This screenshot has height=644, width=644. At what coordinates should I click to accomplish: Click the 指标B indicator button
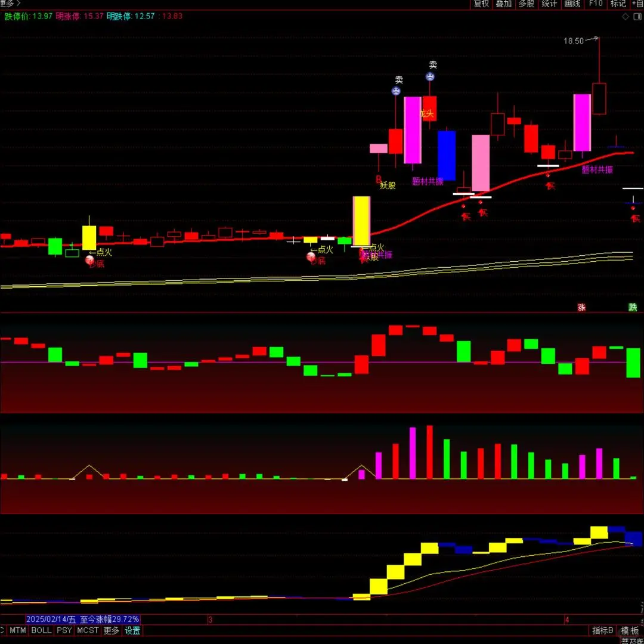[x=602, y=630]
